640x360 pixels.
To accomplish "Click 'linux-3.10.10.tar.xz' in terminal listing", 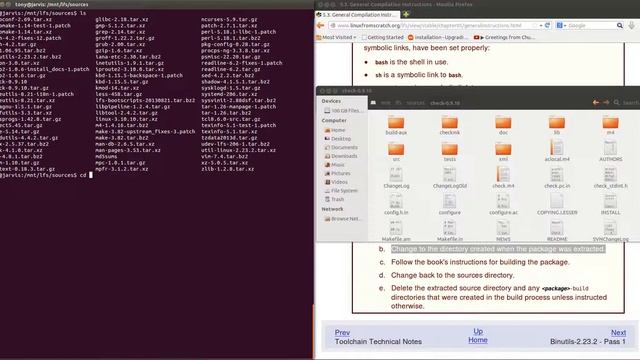I will pyautogui.click(x=126, y=119).
